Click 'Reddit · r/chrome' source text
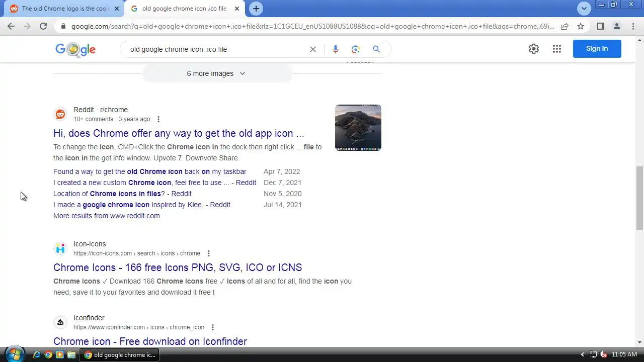This screenshot has height=362, width=644. point(101,110)
